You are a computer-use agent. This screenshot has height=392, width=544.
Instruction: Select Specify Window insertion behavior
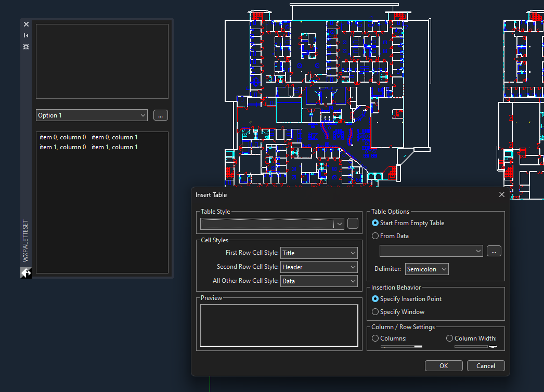pyautogui.click(x=375, y=312)
